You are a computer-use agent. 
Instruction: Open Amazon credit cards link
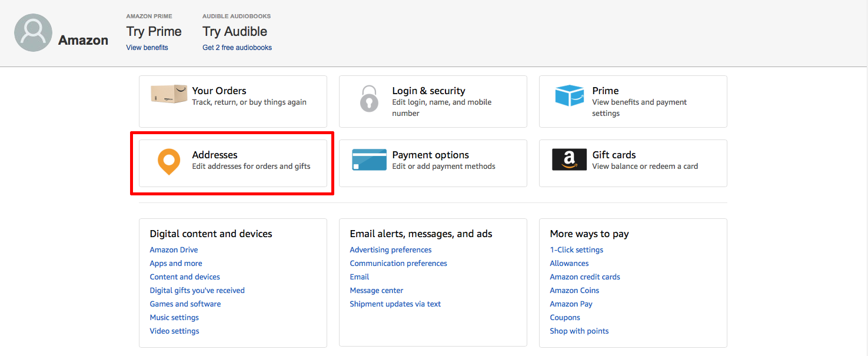(585, 277)
